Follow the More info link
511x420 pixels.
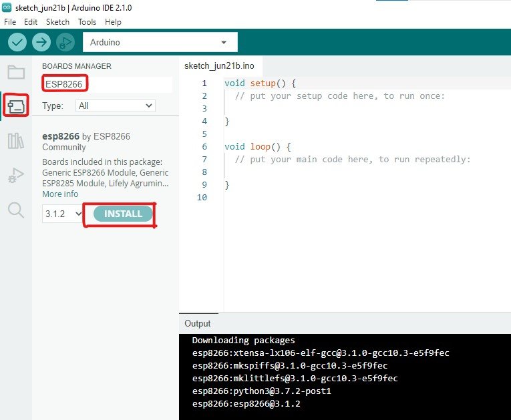pos(60,194)
